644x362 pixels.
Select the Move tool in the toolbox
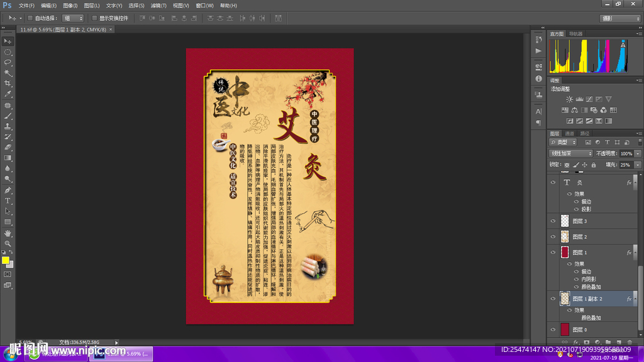coord(8,41)
